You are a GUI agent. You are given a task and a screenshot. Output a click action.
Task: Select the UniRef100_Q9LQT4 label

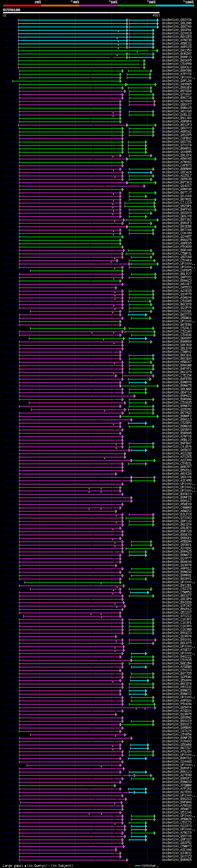click(x=177, y=155)
